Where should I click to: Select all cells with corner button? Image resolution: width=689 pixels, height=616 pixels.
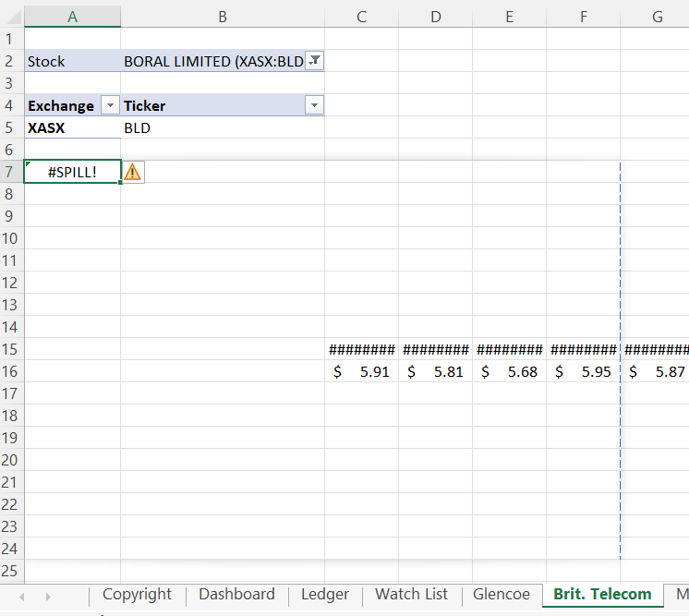pos(12,17)
